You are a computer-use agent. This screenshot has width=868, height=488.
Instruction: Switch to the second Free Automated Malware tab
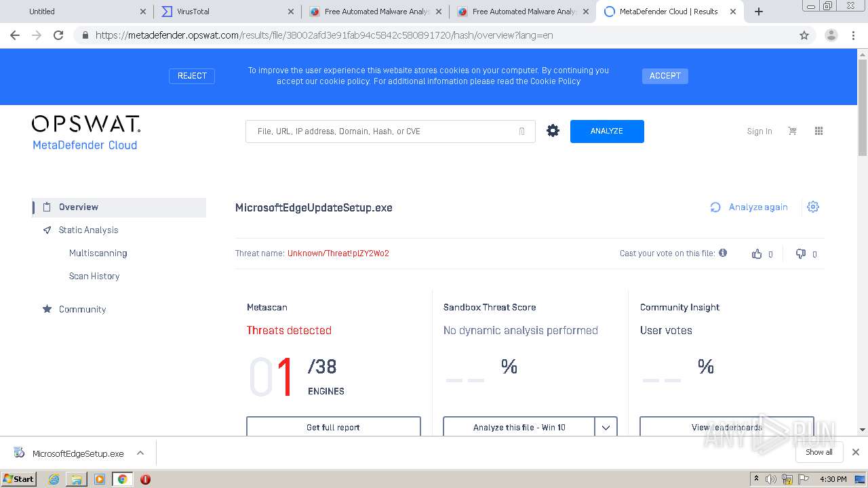523,12
